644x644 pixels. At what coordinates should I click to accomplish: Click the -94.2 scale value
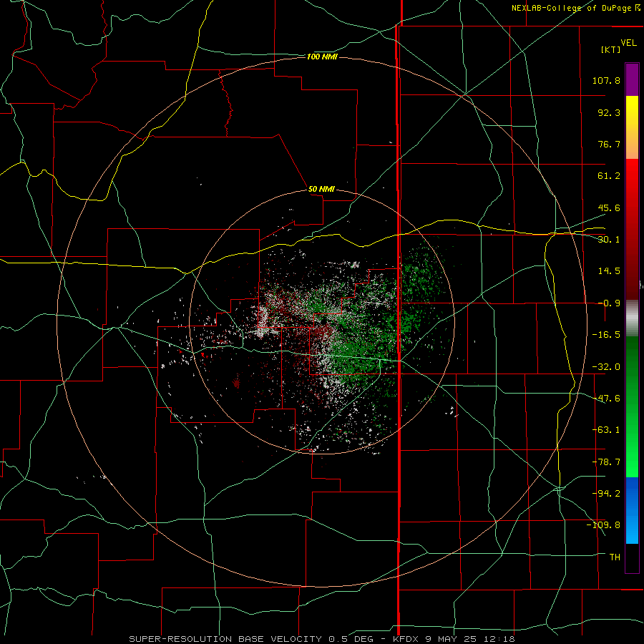[x=606, y=493]
